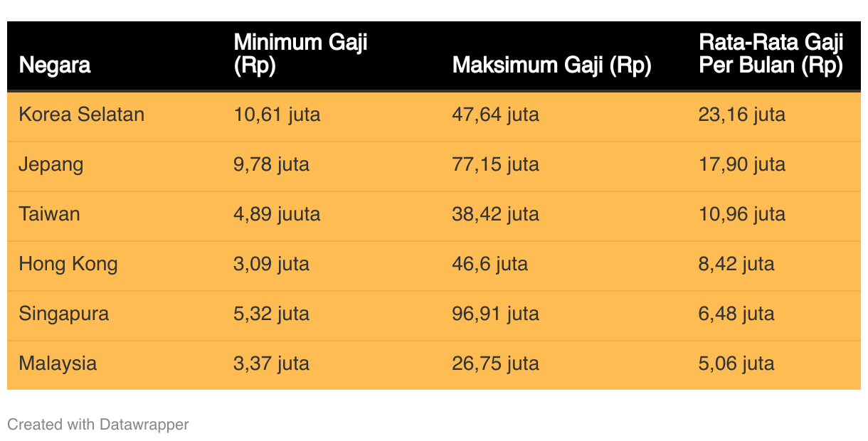
Task: Click the Negara column header
Action: click(55, 65)
